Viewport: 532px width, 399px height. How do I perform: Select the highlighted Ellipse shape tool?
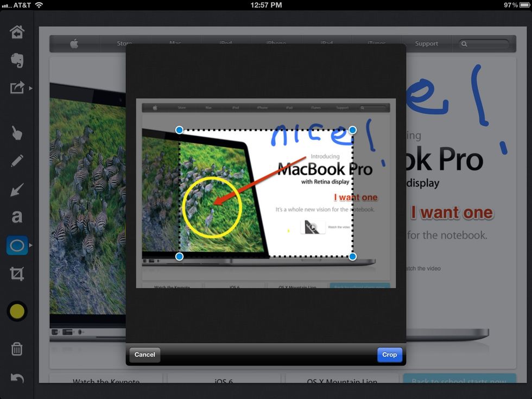point(17,246)
